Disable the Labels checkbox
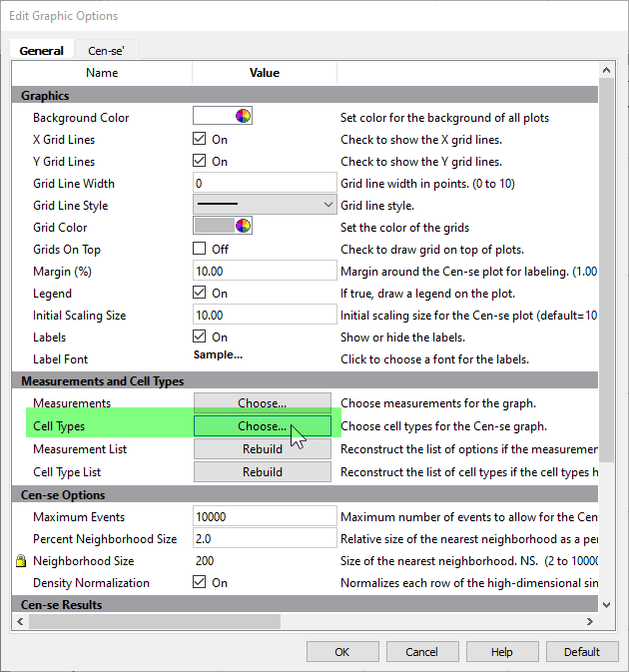The image size is (629, 672). [200, 336]
